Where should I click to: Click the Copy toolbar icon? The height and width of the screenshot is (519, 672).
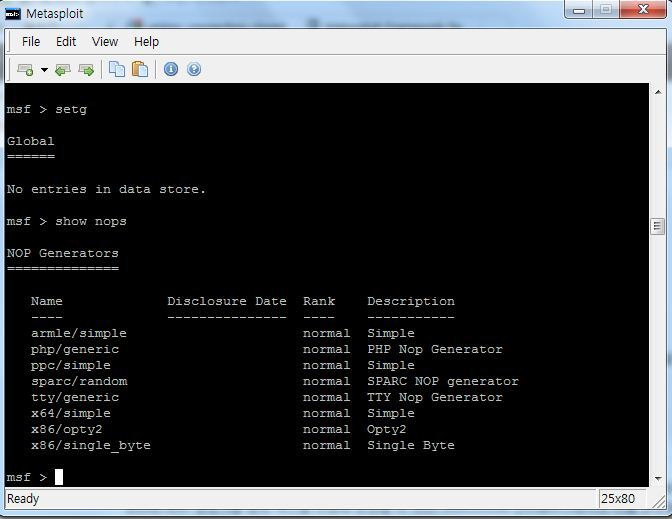click(x=117, y=69)
